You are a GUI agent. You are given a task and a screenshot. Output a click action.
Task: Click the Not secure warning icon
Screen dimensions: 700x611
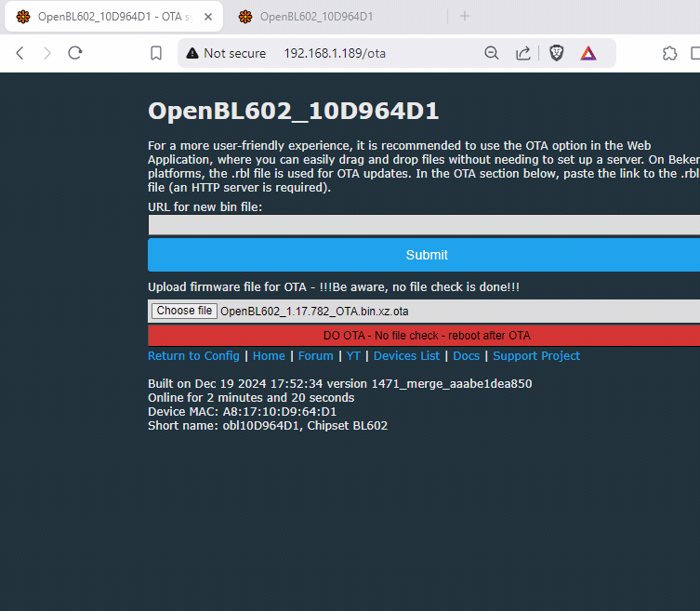192,53
